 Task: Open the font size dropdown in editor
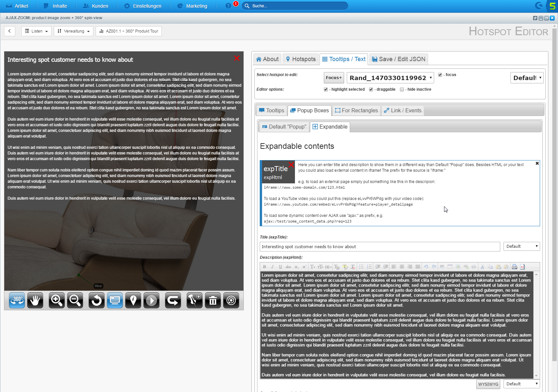coord(321,267)
